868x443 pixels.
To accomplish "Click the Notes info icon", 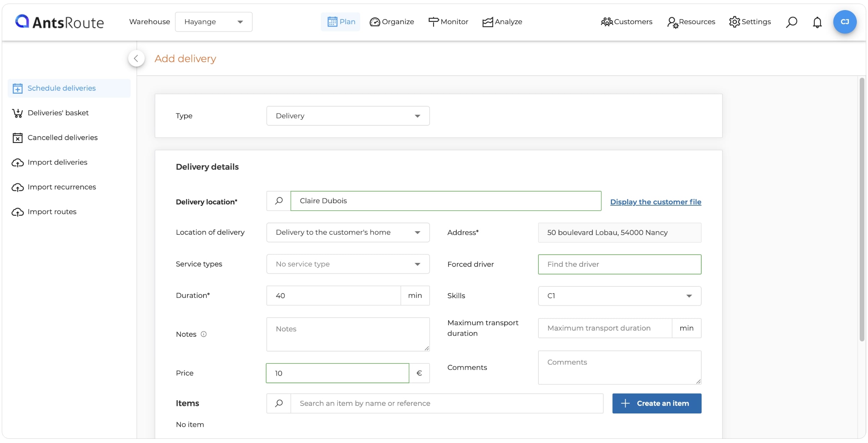I will [203, 334].
